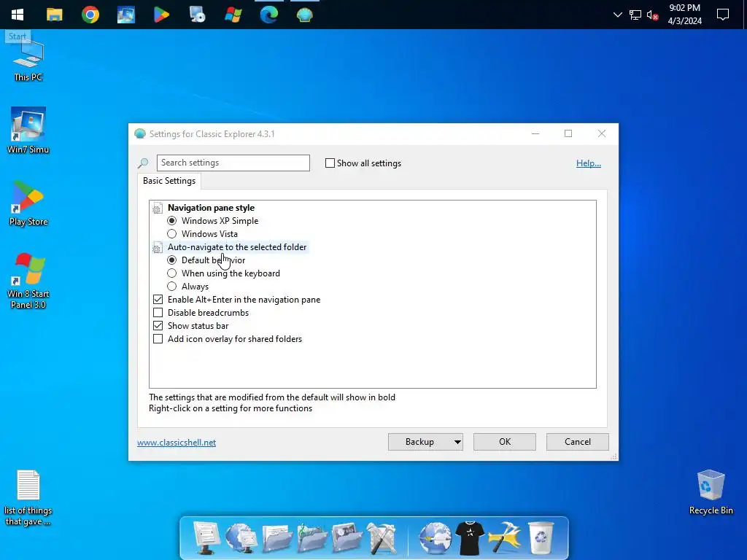Uncheck Enable Alt+Enter in navigation pane

158,300
